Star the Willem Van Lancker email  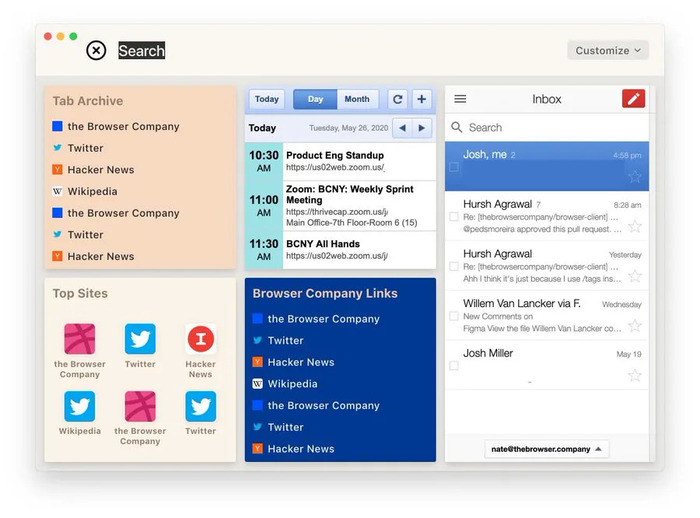pyautogui.click(x=634, y=326)
